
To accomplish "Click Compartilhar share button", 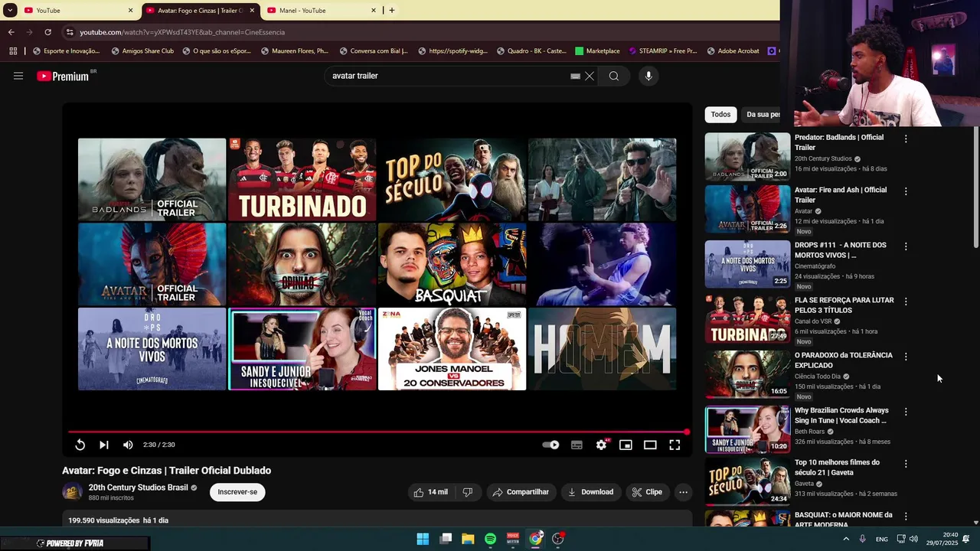I will pos(521,492).
